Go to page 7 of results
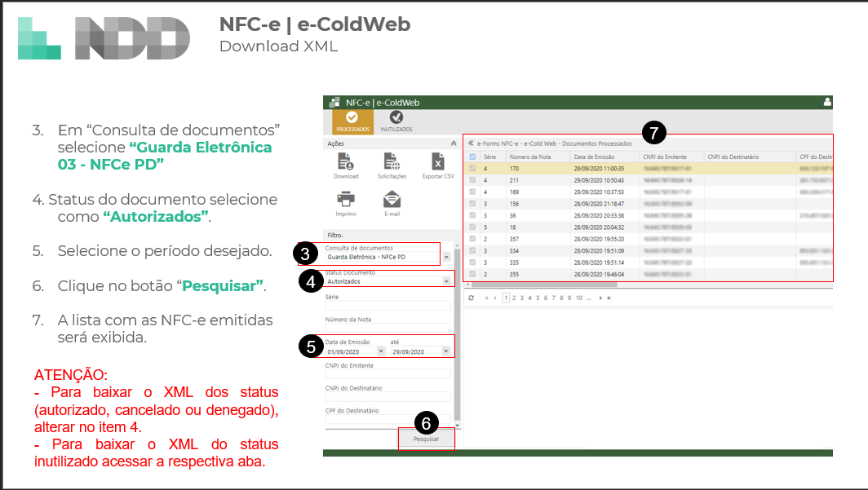868x490 pixels. [554, 298]
